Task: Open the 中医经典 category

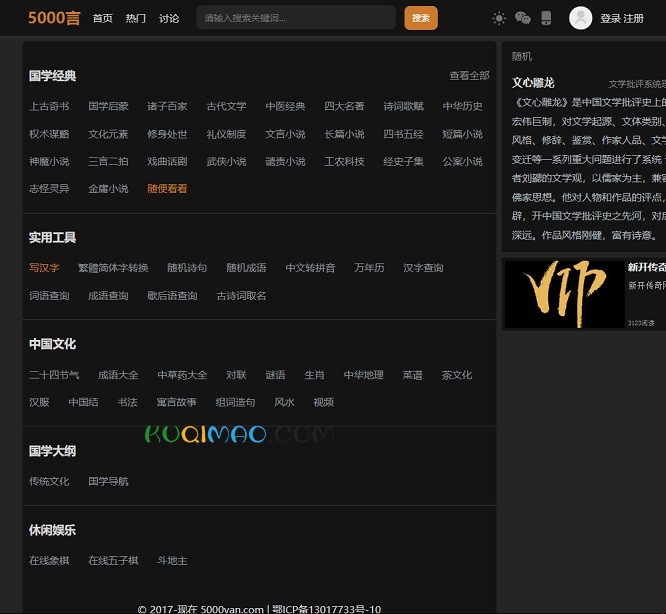Action: coord(285,106)
